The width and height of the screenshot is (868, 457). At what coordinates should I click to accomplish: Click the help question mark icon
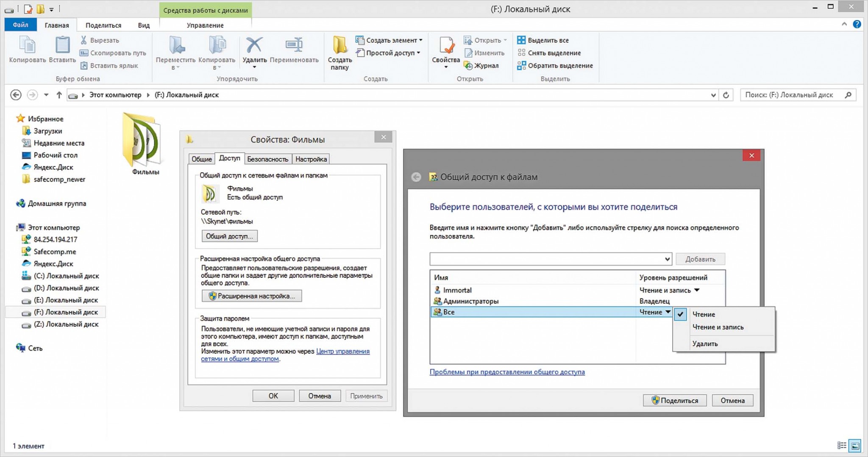[x=857, y=25]
